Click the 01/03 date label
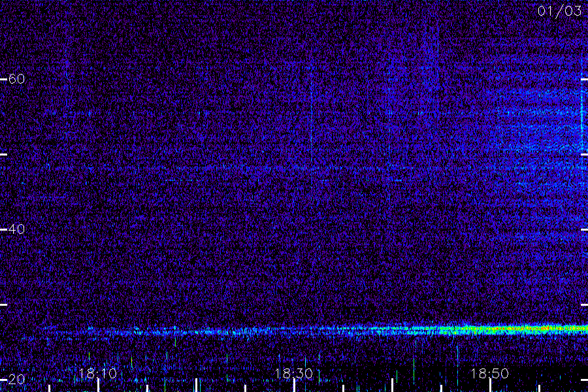 559,11
